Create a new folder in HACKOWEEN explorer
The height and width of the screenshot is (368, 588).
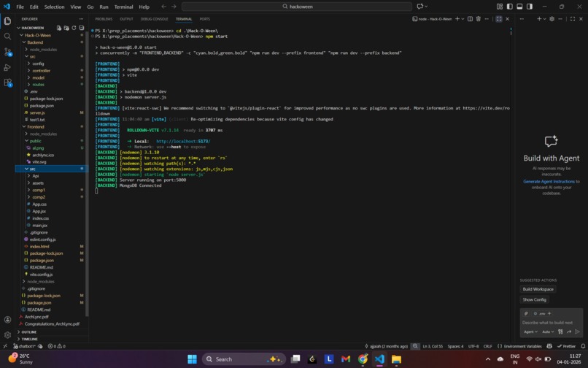pos(66,28)
